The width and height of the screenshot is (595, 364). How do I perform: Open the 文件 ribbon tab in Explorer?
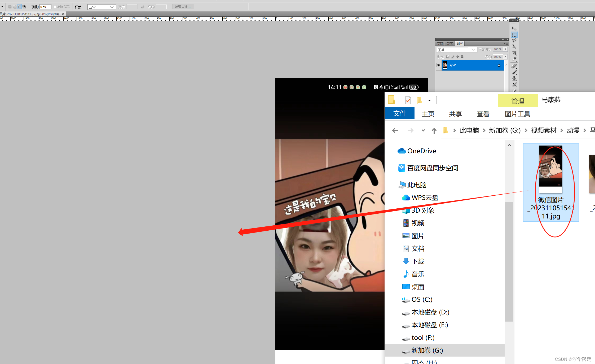(x=399, y=113)
